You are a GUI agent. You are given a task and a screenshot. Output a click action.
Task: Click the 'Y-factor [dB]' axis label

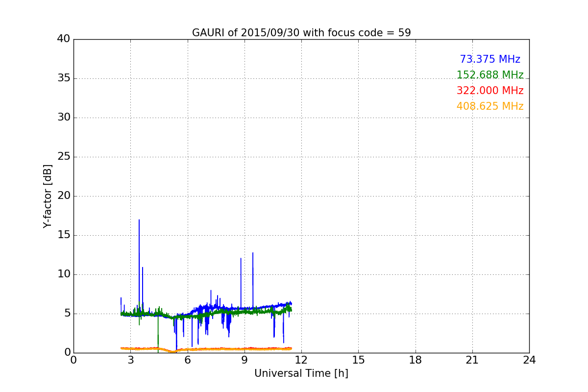(48, 196)
